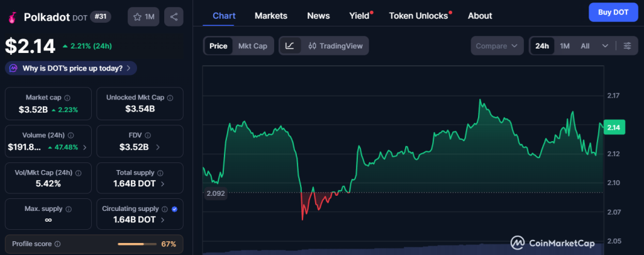Select the 1M time range
The image size is (644, 255).
pyautogui.click(x=565, y=46)
